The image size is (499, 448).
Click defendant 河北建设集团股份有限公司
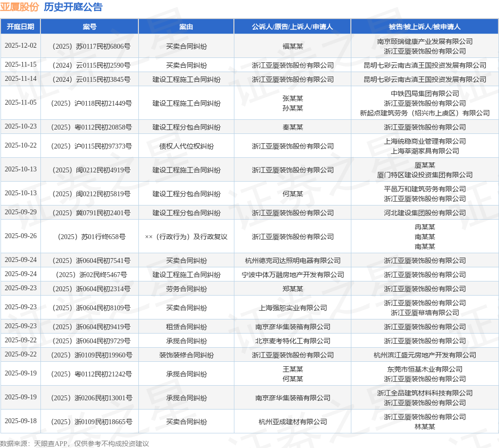425,213
